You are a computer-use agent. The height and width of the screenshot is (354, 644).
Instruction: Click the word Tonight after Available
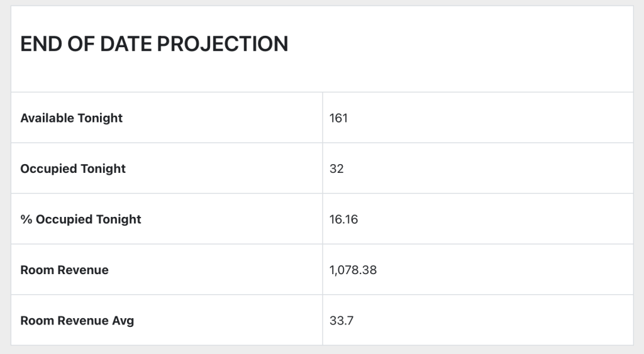tap(100, 118)
